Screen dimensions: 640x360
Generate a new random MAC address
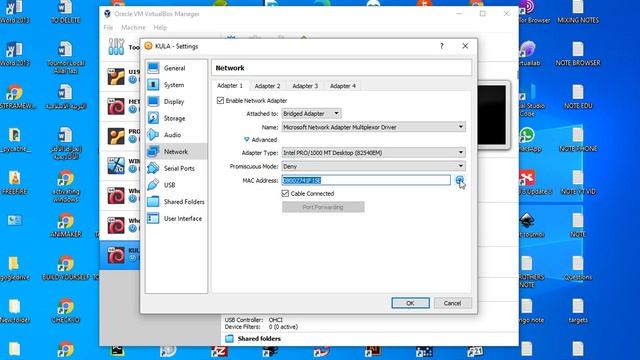[460, 180]
